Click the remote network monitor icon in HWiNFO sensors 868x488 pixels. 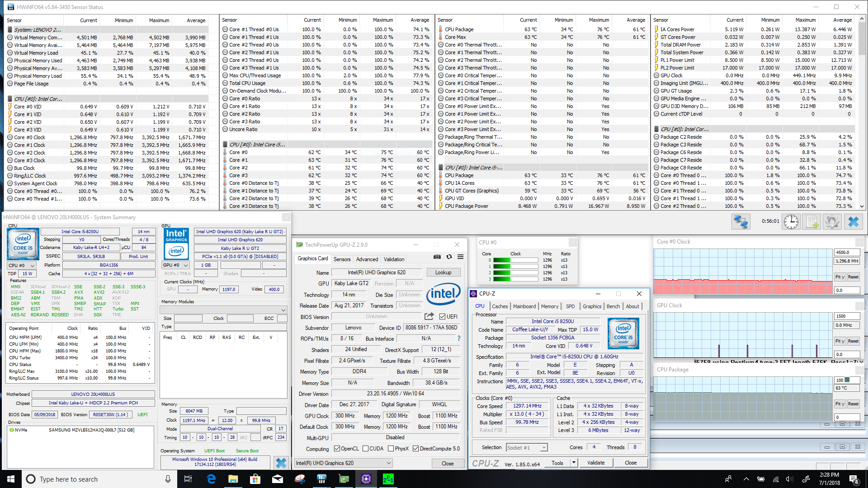[741, 222]
